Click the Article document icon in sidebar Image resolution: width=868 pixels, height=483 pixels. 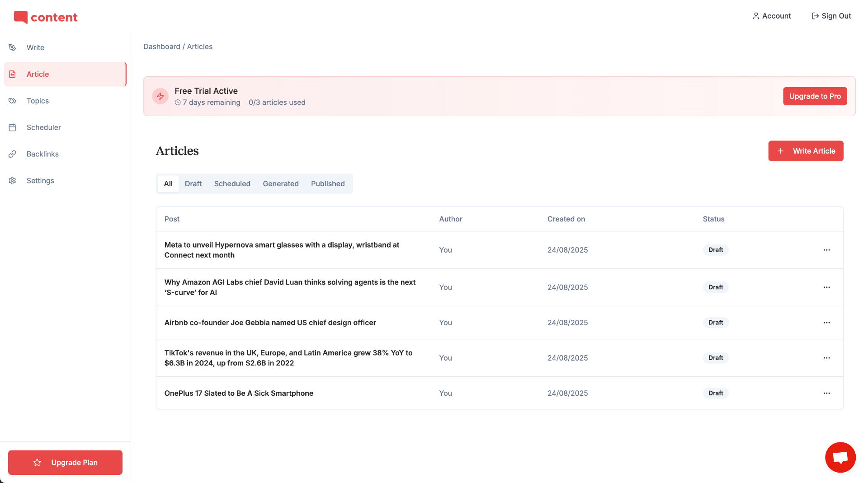12,74
